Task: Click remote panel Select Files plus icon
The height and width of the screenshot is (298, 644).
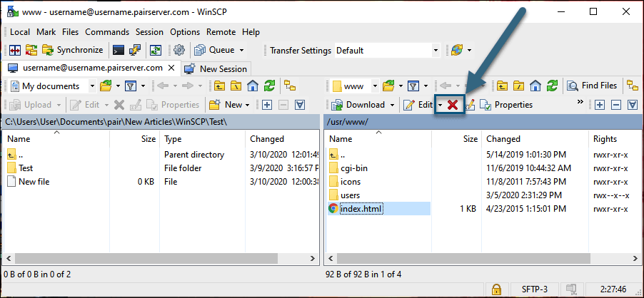Action: tap(600, 105)
